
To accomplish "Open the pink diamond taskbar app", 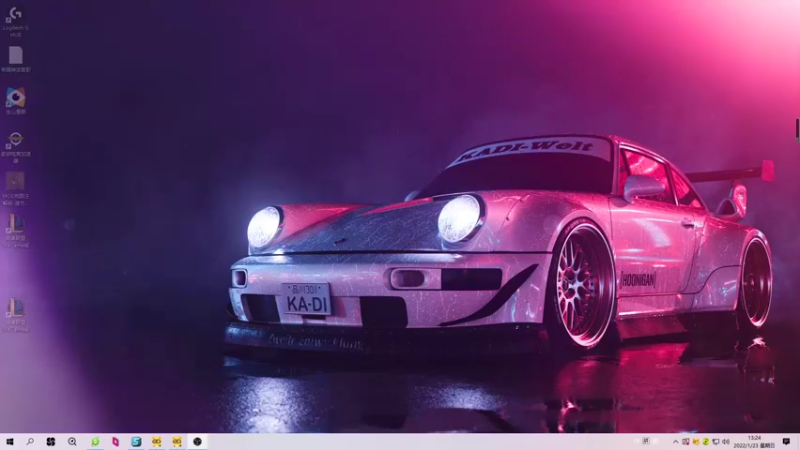I will tap(115, 441).
